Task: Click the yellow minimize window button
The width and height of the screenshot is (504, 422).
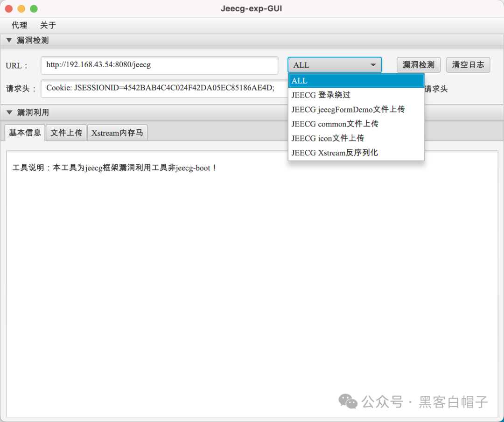Action: pyautogui.click(x=21, y=9)
